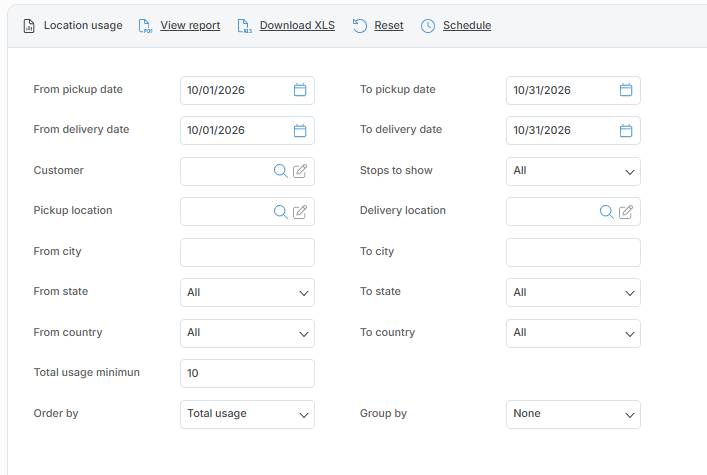
Task: Click the Schedule clock icon
Action: 428,26
